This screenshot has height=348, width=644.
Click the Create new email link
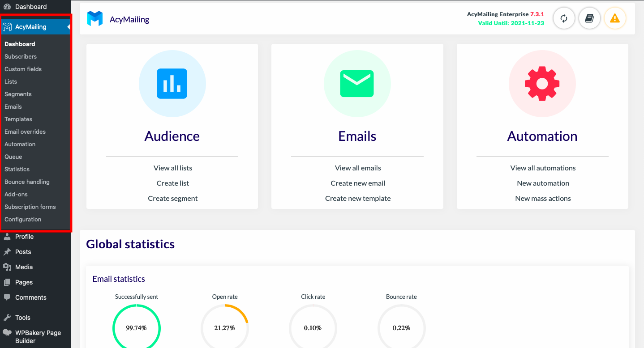[x=358, y=183]
